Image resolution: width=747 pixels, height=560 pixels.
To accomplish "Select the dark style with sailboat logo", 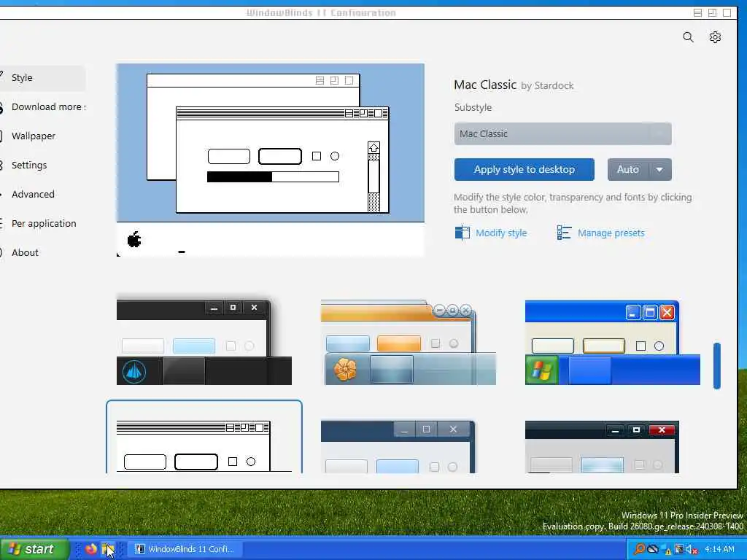I will click(204, 343).
